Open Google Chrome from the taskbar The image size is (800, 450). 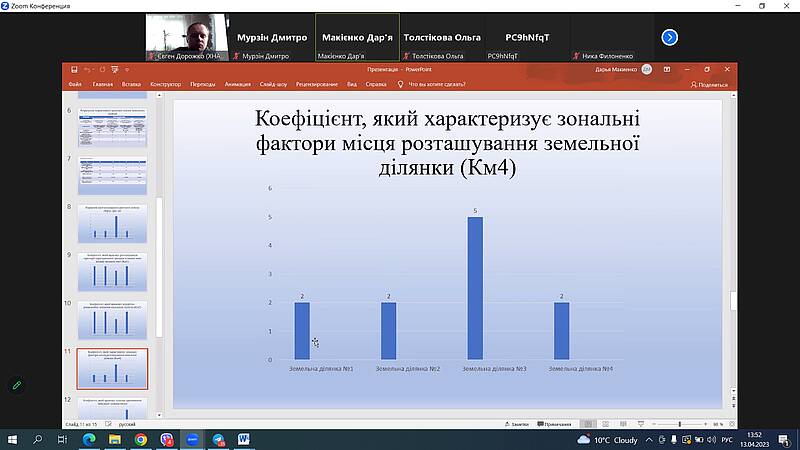[x=140, y=439]
